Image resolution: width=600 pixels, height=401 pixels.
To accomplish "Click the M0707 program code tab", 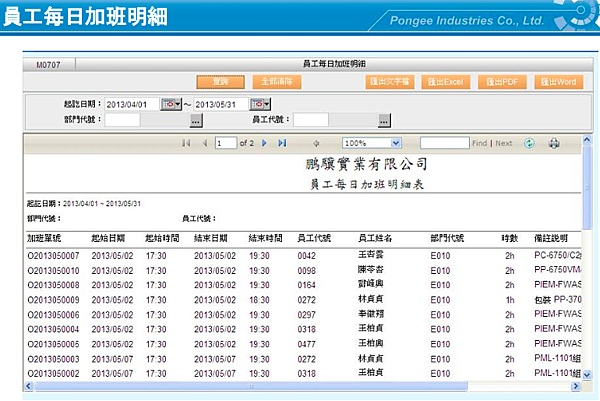I will tap(49, 65).
